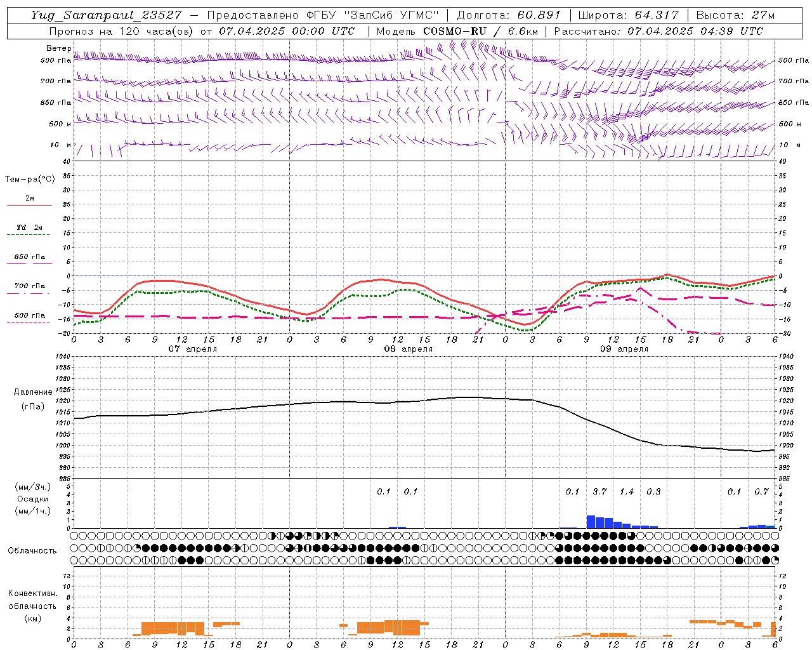The image size is (812, 650).
Task: Click the red 2м temperature legend line
Action: coord(29,205)
